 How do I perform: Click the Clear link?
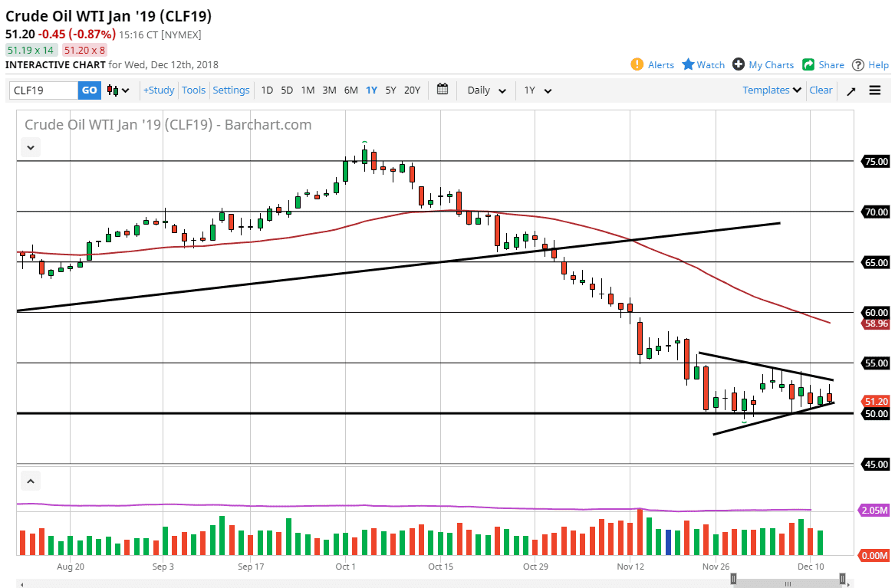click(821, 90)
